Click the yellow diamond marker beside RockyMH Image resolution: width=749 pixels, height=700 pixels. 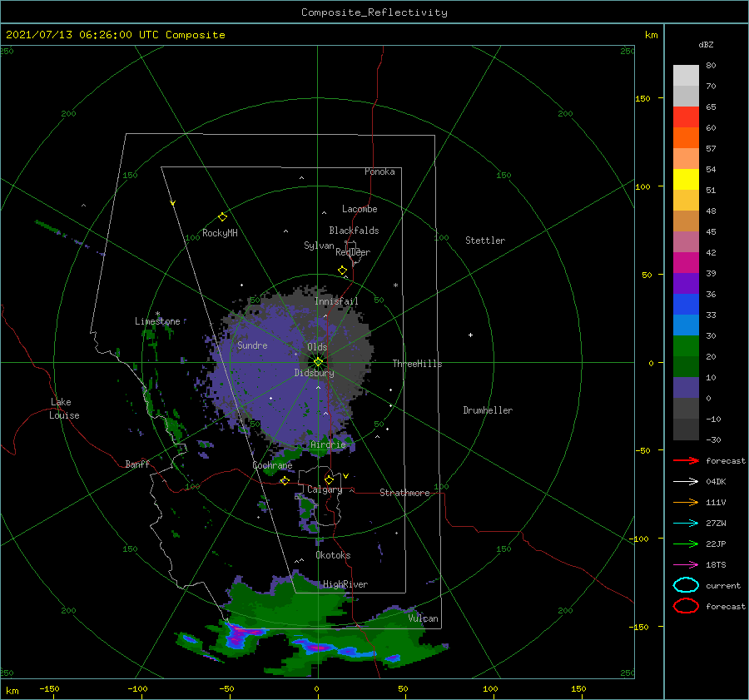coord(222,217)
